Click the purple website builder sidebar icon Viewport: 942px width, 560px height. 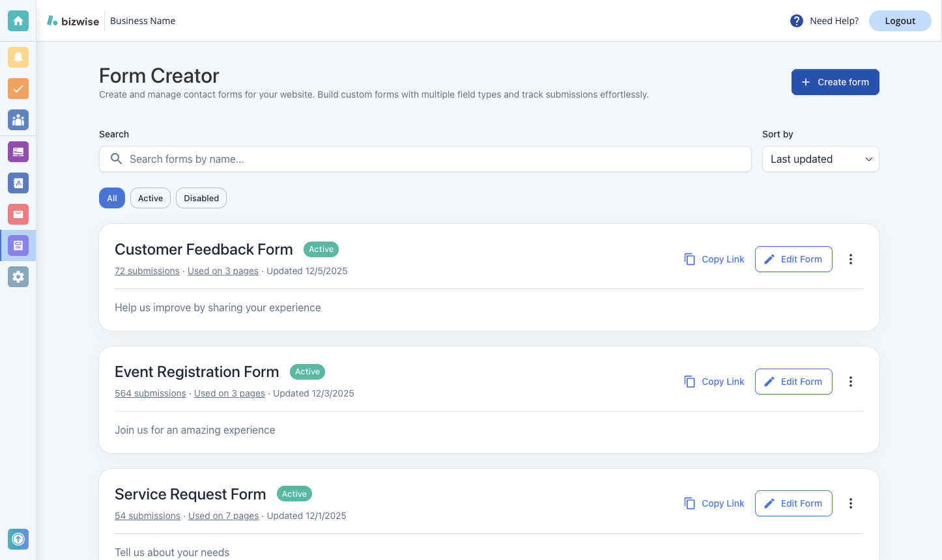[x=18, y=151]
